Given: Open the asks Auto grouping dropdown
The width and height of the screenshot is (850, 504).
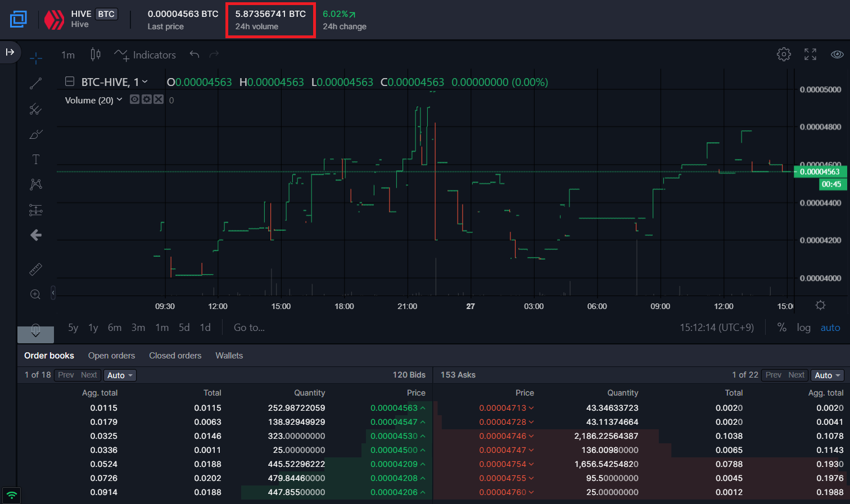Looking at the screenshot, I should 828,375.
